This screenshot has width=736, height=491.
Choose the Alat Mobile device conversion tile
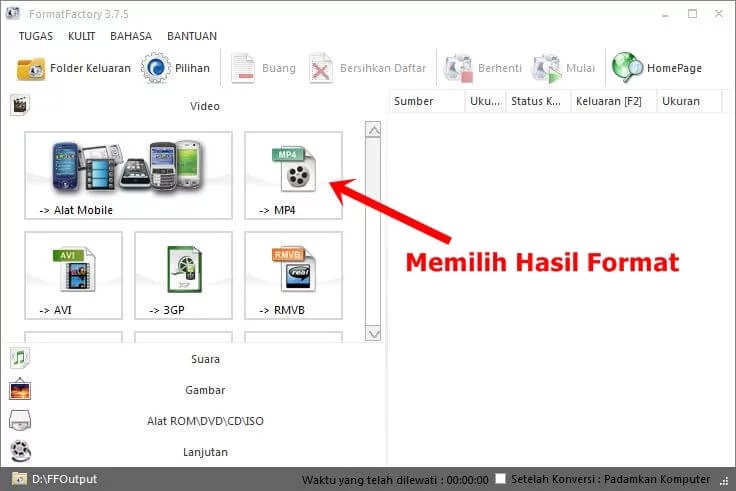[x=128, y=175]
